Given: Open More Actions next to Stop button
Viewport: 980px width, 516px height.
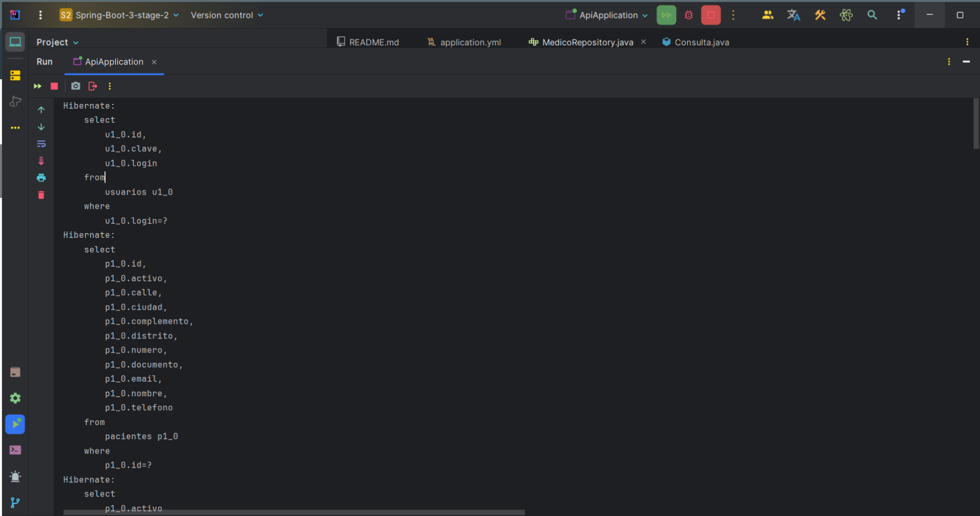Looking at the screenshot, I should [734, 15].
